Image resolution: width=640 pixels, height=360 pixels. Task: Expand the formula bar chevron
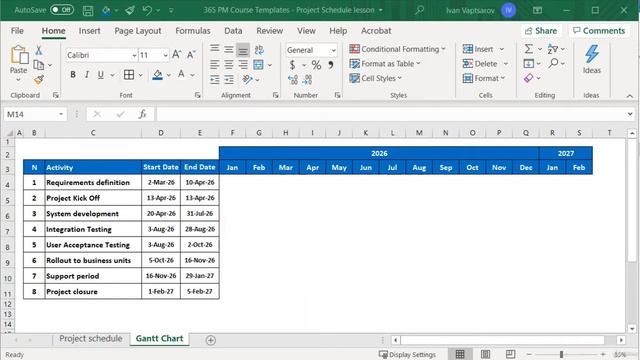tap(630, 114)
